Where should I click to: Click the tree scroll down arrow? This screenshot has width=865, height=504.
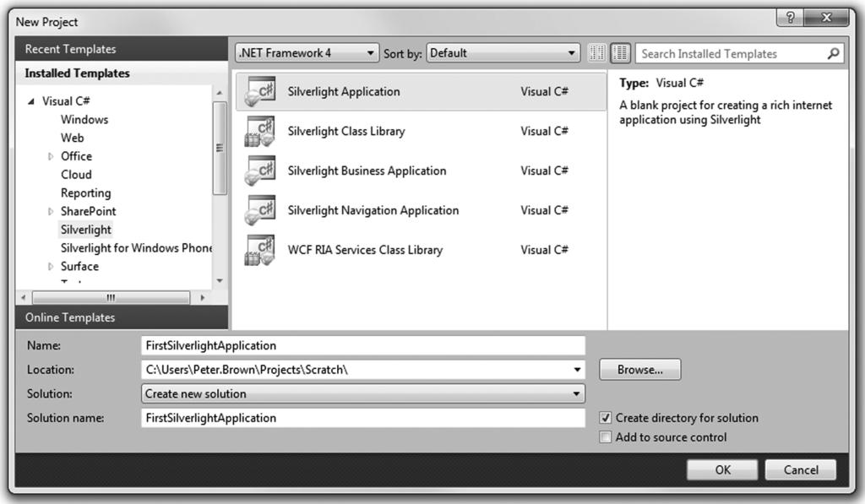[220, 280]
